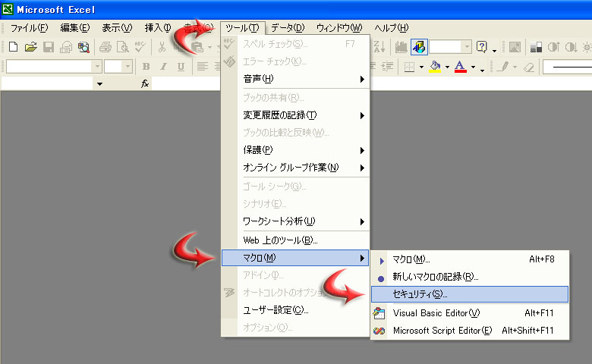
Task: Click the Help question mark icon
Action: coord(482,47)
